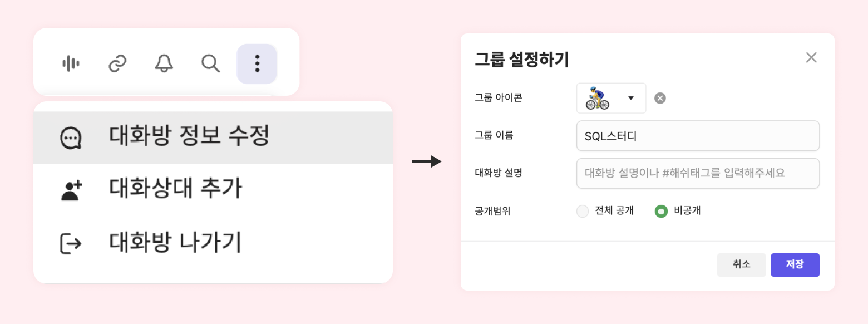Viewport: 868px width, 324px height.
Task: Click the 그룹 이름 text field
Action: 698,136
